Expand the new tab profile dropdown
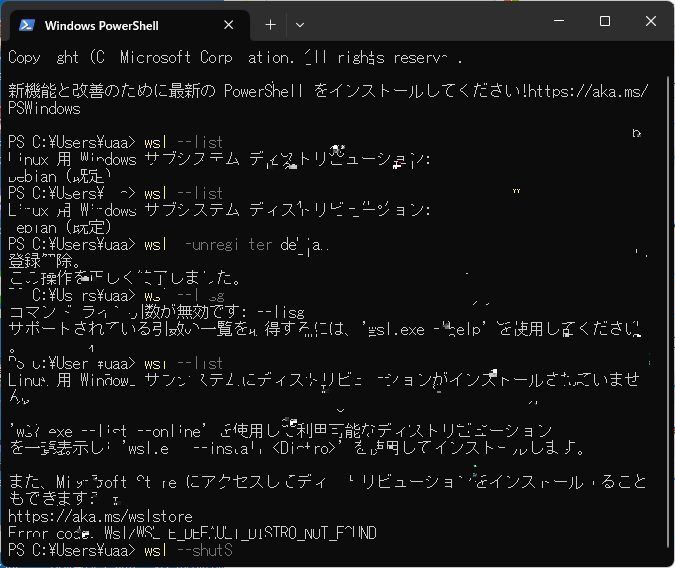The width and height of the screenshot is (675, 568). [298, 24]
